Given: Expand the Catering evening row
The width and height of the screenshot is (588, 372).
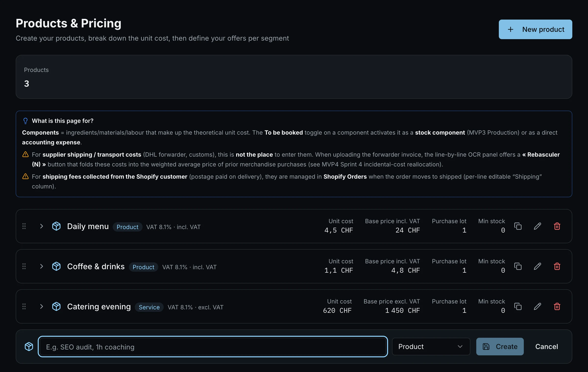Looking at the screenshot, I should coord(41,306).
